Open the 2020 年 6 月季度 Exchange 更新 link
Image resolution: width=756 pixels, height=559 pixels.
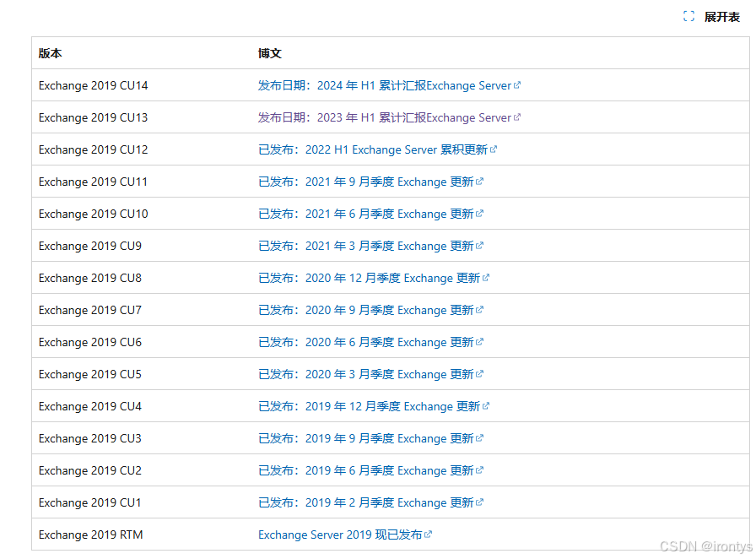click(x=370, y=342)
